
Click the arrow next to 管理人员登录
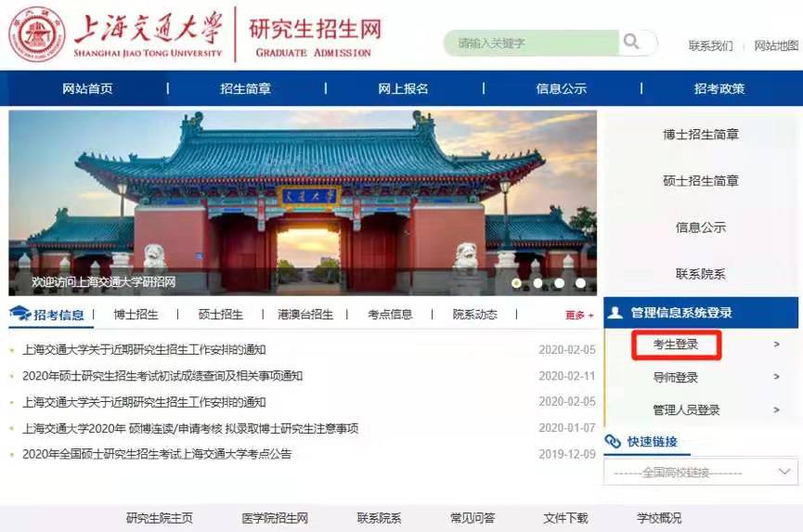tap(776, 410)
